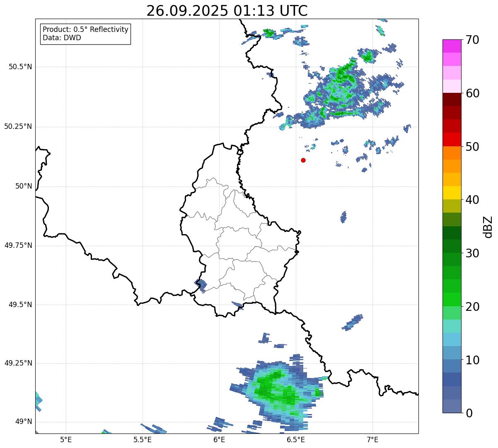Click the small echo on Luxembourg's southwest border
Viewport: 498px width, 448px height.
tap(201, 286)
